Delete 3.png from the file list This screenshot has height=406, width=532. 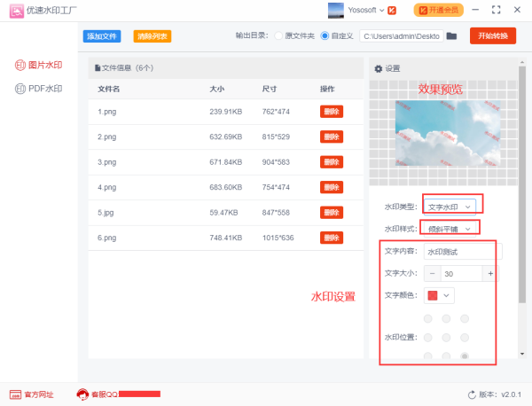pyautogui.click(x=331, y=162)
